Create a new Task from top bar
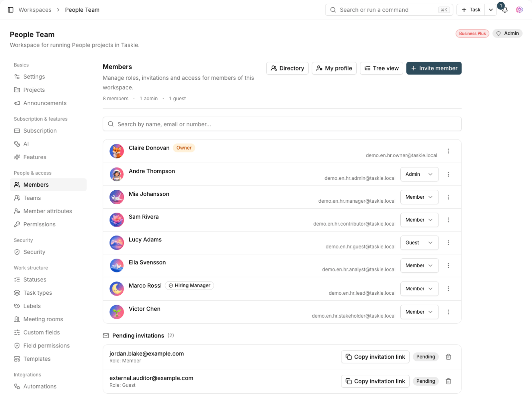Viewport: 532px width, 397px height. [471, 10]
